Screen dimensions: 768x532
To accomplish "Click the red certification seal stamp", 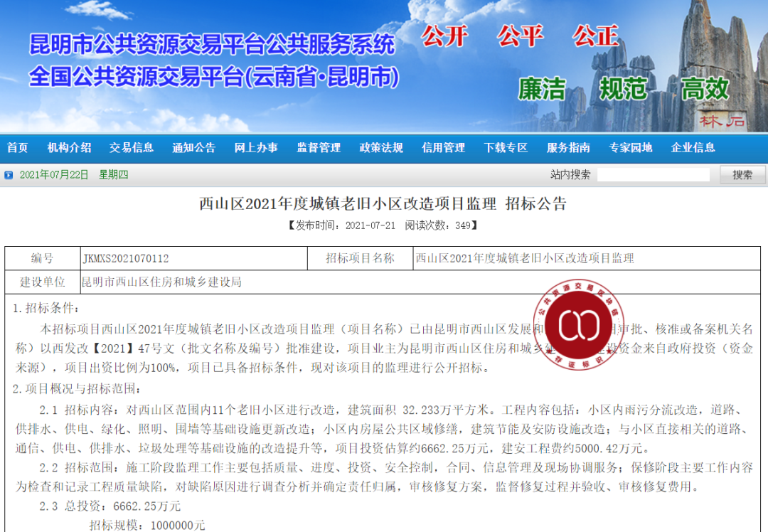I will click(x=578, y=324).
